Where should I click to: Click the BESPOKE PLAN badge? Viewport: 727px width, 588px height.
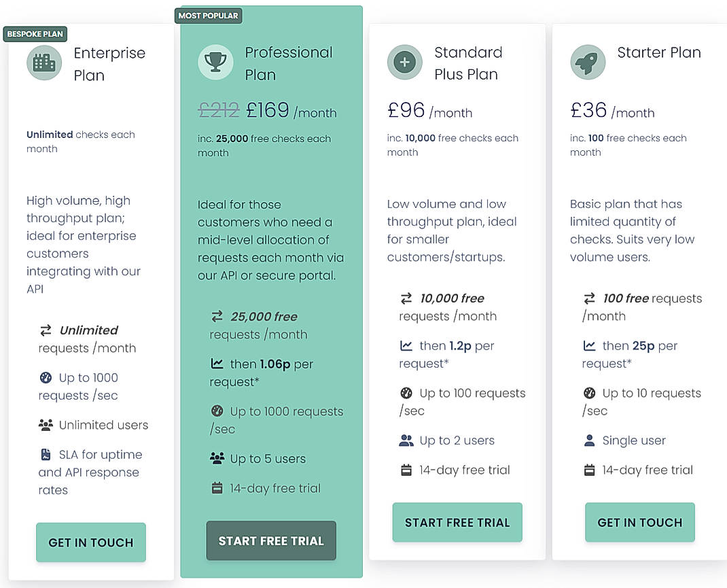tap(35, 33)
